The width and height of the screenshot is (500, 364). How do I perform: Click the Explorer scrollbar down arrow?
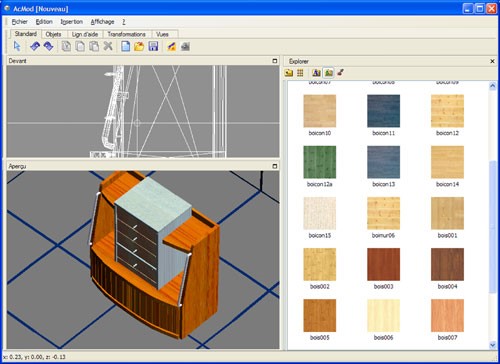coord(493,345)
